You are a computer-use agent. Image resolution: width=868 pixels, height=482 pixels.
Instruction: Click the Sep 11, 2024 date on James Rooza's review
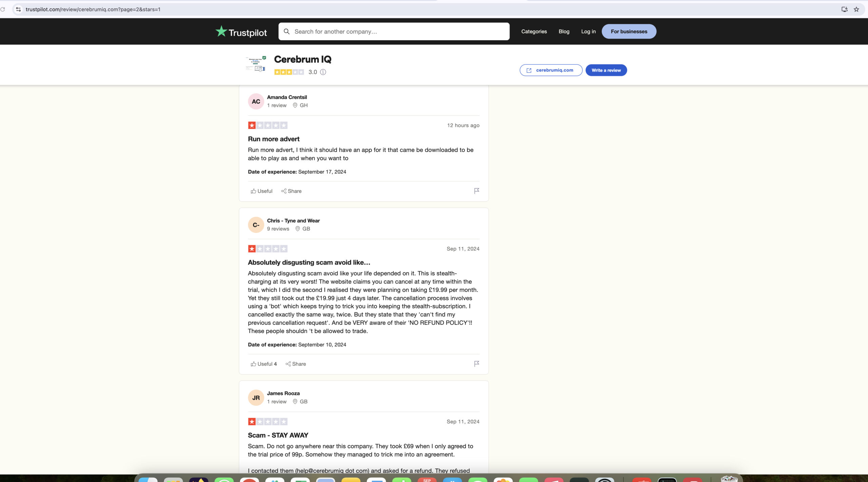[x=463, y=422]
